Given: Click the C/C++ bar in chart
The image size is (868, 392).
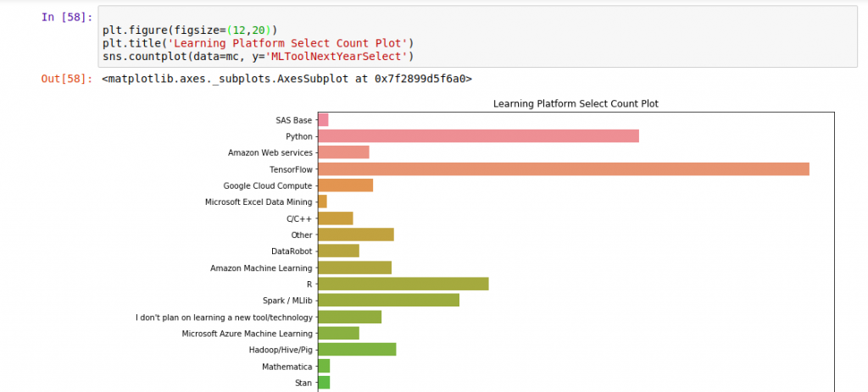Looking at the screenshot, I should 336,218.
